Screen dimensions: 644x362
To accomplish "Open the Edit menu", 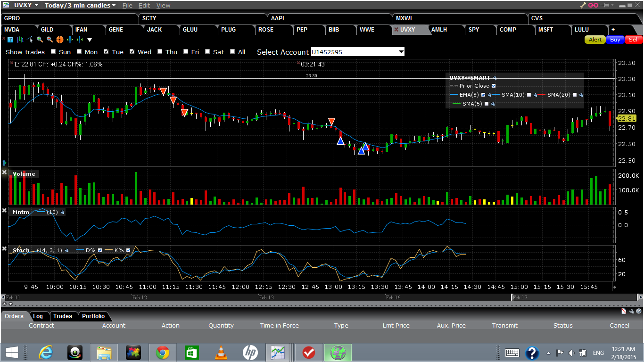I will pyautogui.click(x=144, y=6).
